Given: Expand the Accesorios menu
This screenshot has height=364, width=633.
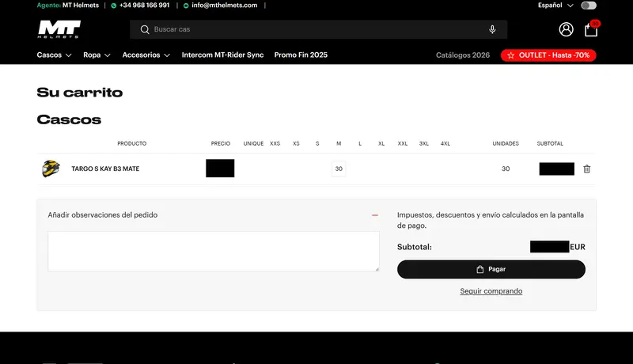Looking at the screenshot, I should (146, 55).
